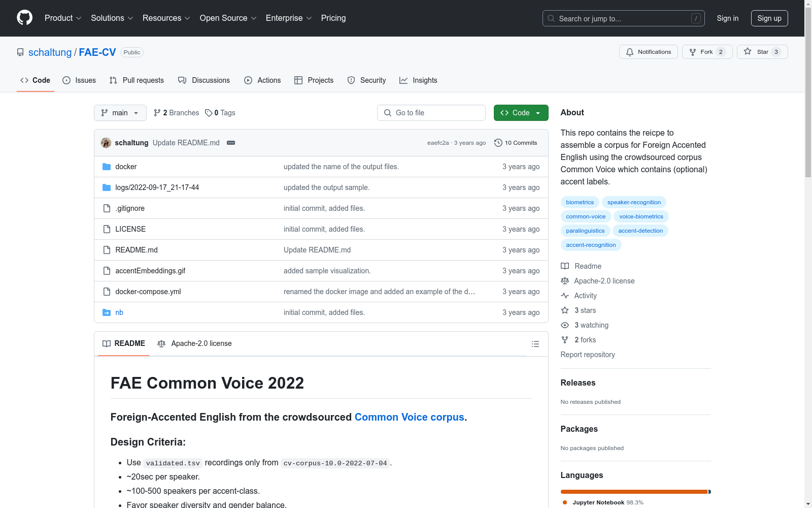Click the 'Jupyter Notebook' language label

click(598, 502)
